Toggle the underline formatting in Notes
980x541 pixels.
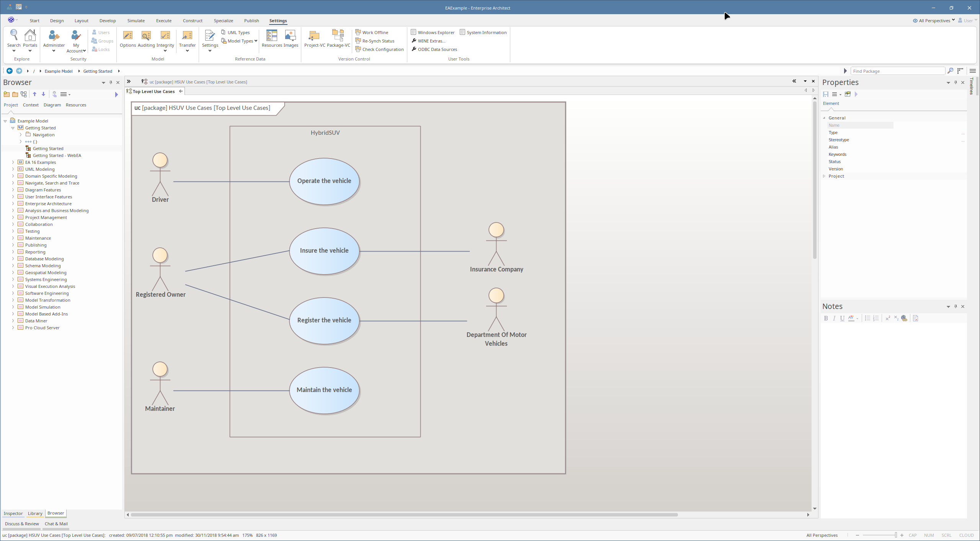[842, 318]
